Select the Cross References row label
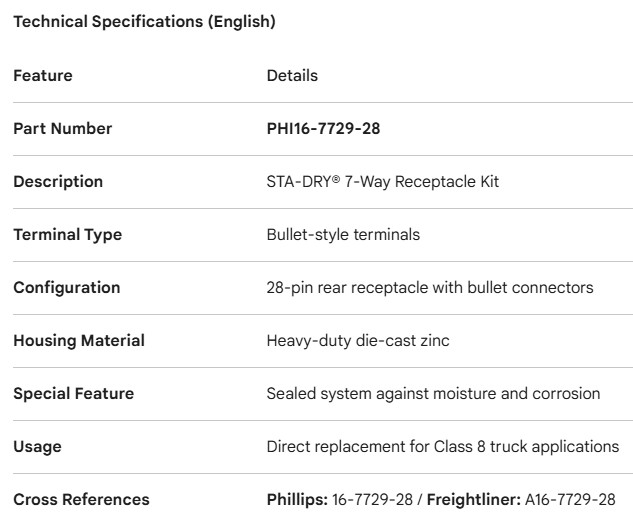633x520 pixels. pyautogui.click(x=81, y=499)
